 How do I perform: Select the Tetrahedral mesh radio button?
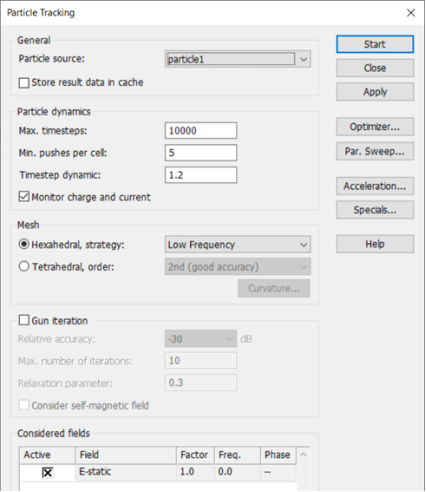point(24,266)
